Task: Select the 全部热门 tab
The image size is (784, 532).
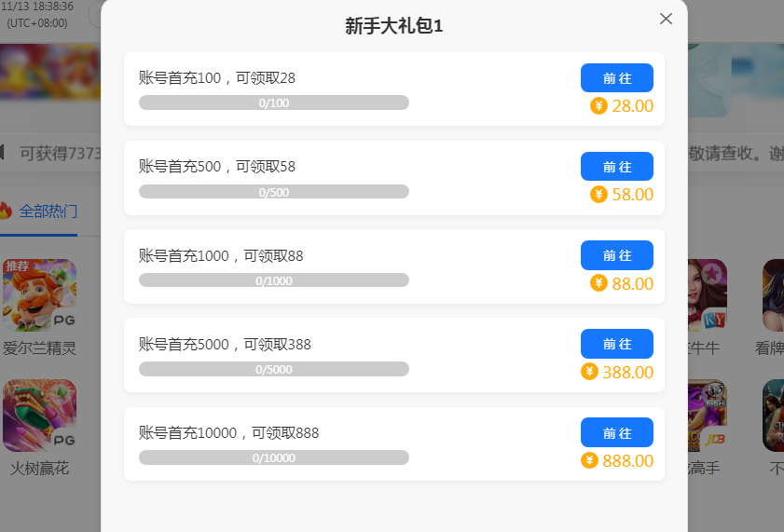Action: [x=48, y=211]
